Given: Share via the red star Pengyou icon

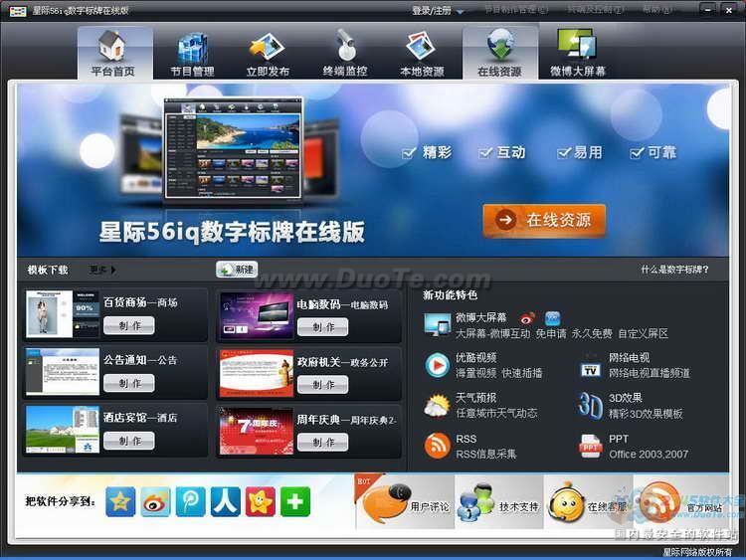Looking at the screenshot, I should click(x=261, y=501).
